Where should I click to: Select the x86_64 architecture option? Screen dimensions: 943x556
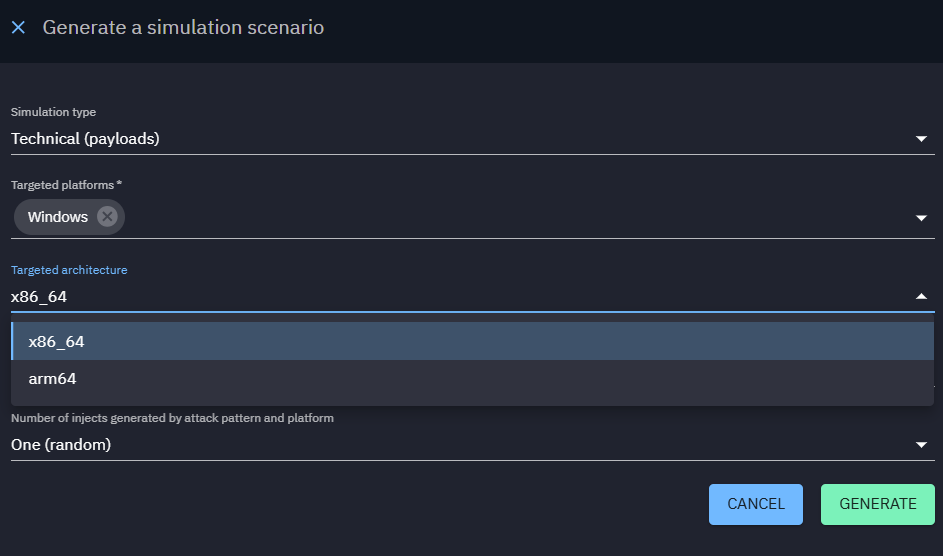click(57, 342)
